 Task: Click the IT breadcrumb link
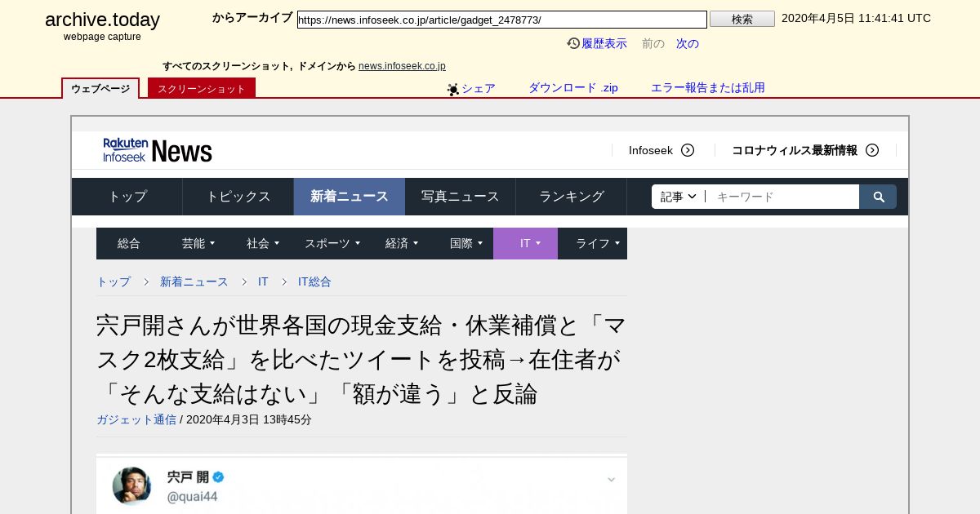coord(263,281)
